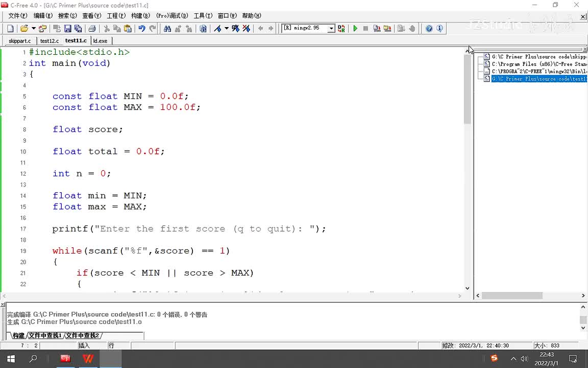Place cursor on the #include<stdio.h> line

79,52
